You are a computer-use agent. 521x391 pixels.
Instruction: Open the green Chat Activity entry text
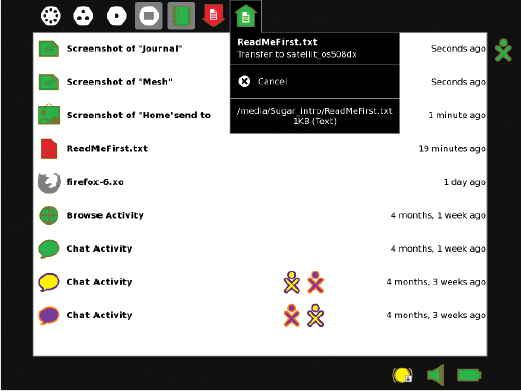(99, 248)
